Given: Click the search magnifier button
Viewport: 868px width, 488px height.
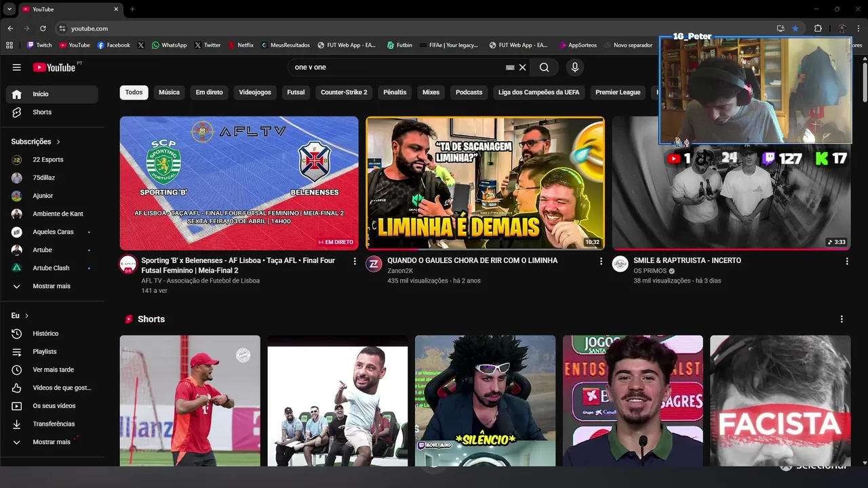Looking at the screenshot, I should [544, 67].
